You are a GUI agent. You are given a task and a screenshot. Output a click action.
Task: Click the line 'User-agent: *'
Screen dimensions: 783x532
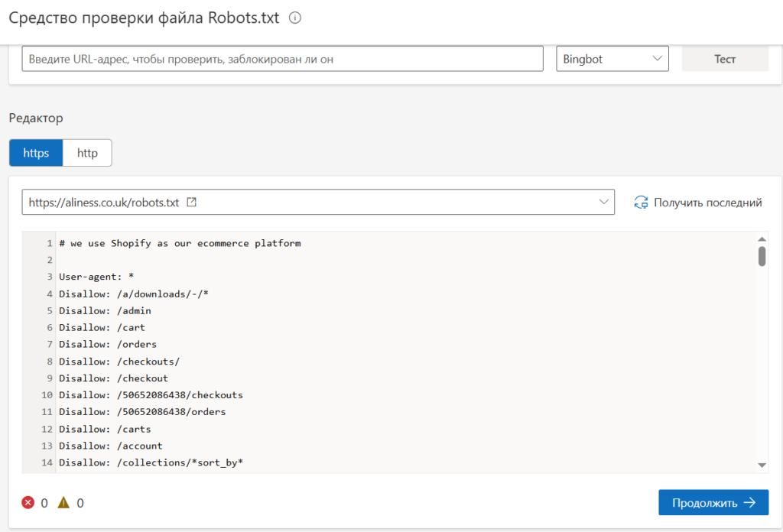tap(96, 277)
